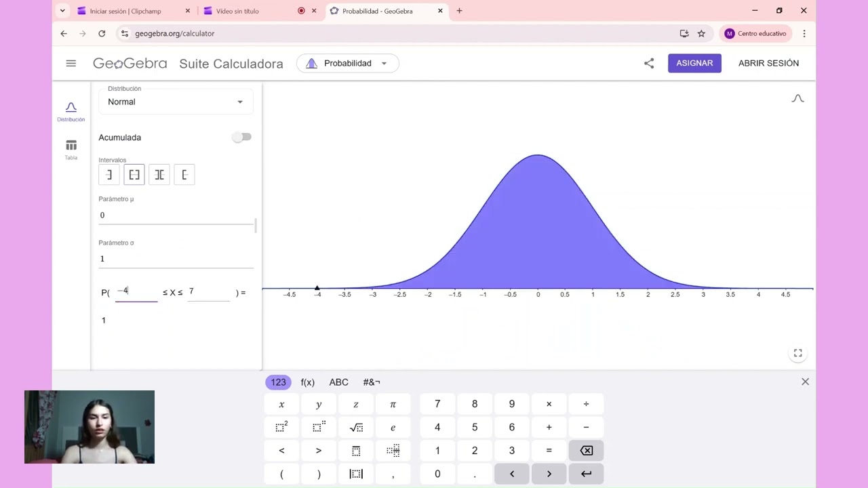
Task: Click the normal curve overlay icon
Action: click(797, 98)
